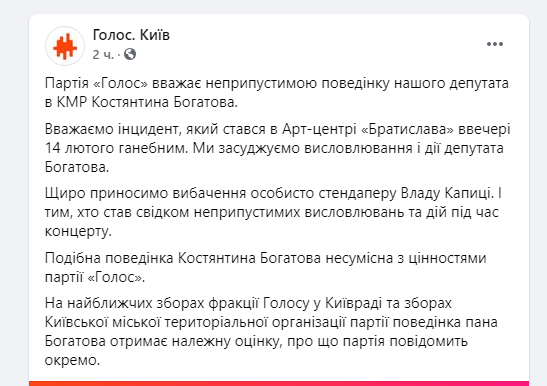Viewport: 547px width, 386px height.
Task: Click the final word "окремо." of the post
Action: (x=73, y=360)
